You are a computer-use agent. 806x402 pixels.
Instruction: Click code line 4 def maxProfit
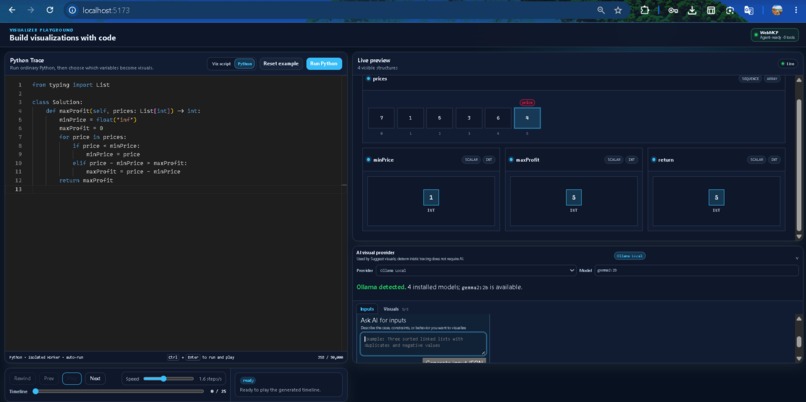tap(123, 111)
